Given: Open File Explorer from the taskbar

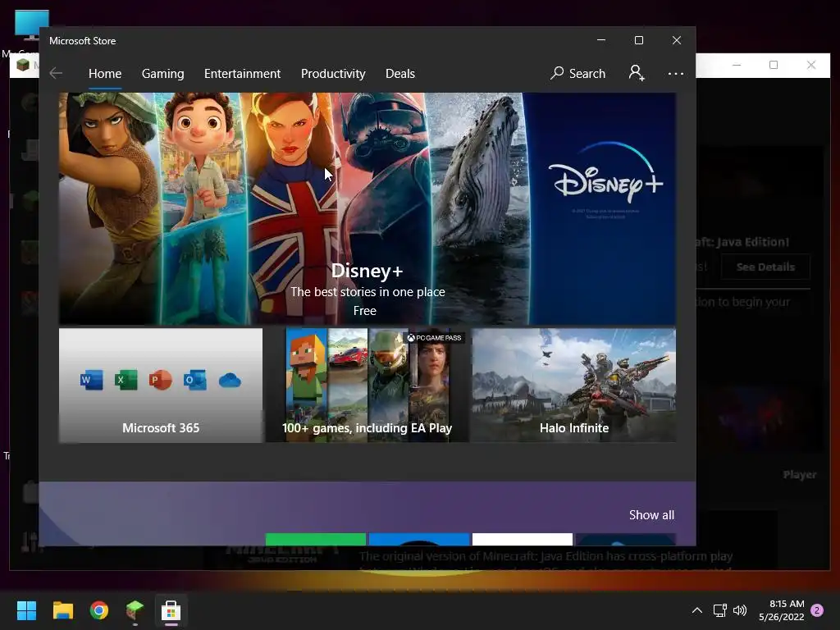Looking at the screenshot, I should tap(62, 610).
